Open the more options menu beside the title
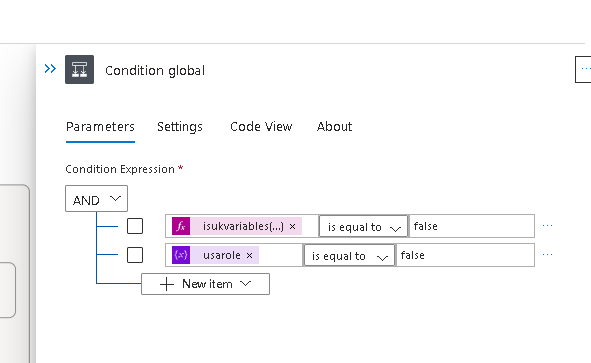Screen dimensions: 591x363 click(583, 69)
